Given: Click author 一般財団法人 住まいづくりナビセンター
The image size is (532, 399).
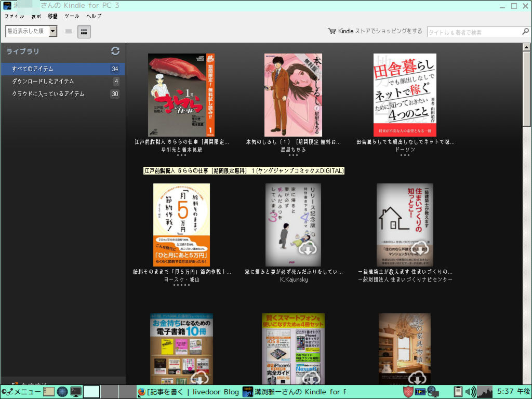Looking at the screenshot, I should (x=405, y=280).
